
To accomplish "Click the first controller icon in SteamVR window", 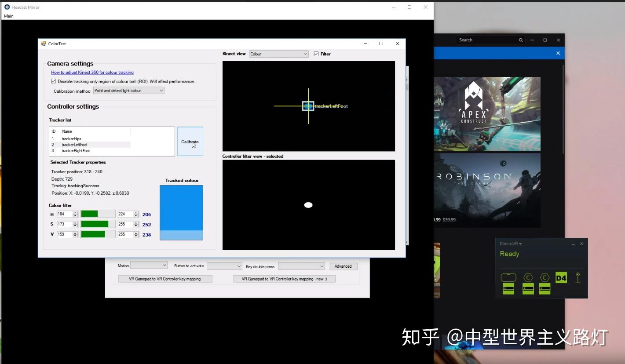I will (x=528, y=277).
